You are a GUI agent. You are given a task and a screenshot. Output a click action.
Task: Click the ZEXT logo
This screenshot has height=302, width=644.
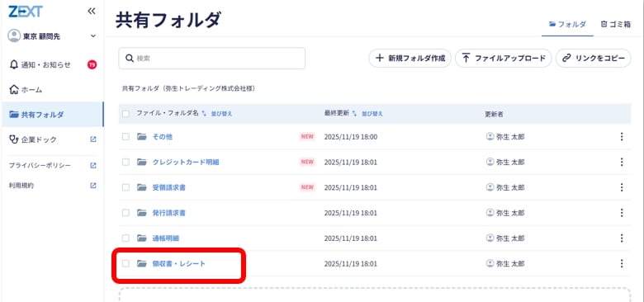click(x=25, y=12)
